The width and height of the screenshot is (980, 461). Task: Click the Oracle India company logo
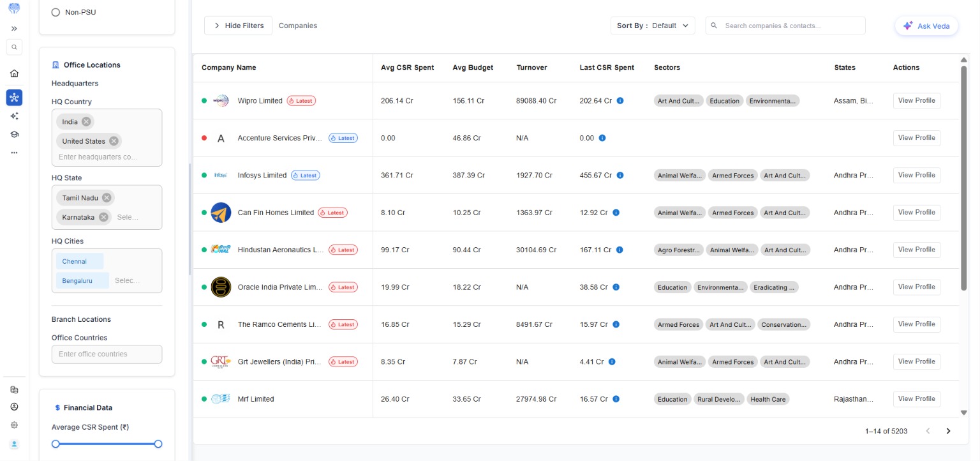click(221, 287)
